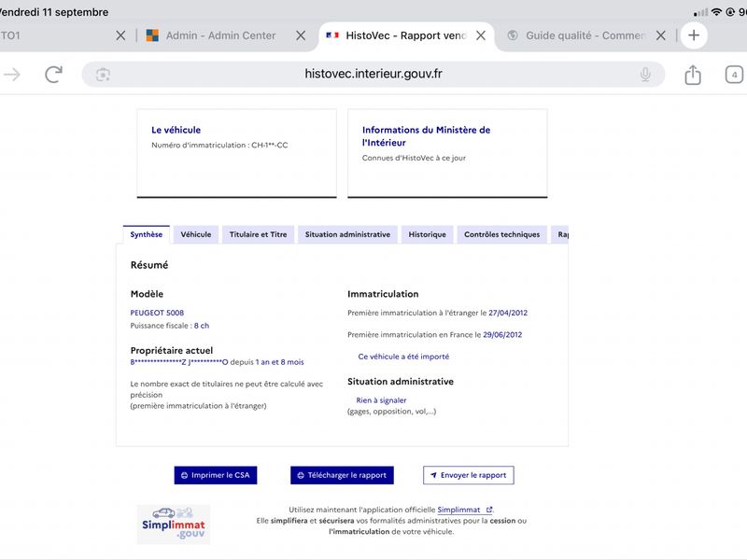Go forward with the arrow button
The image size is (747, 560).
pyautogui.click(x=12, y=75)
